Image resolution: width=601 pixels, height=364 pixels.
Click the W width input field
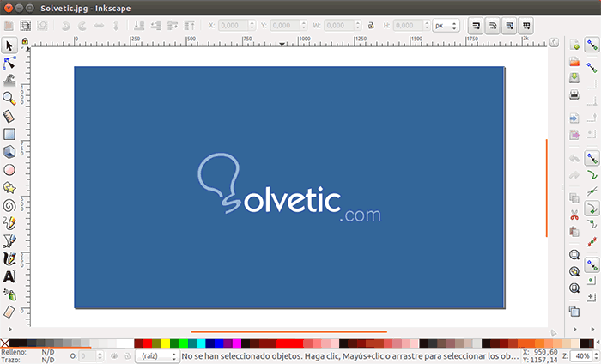(x=339, y=26)
